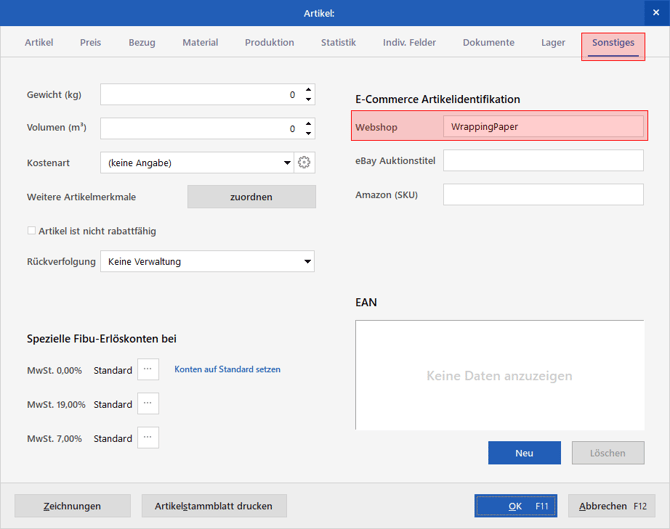
Task: Open the Lager tab
Action: pos(553,42)
